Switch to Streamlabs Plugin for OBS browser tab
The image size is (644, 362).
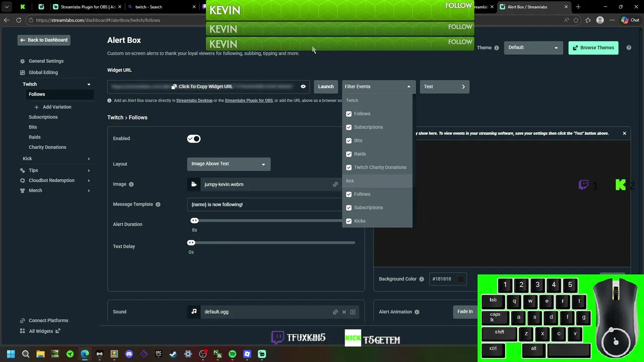(87, 7)
